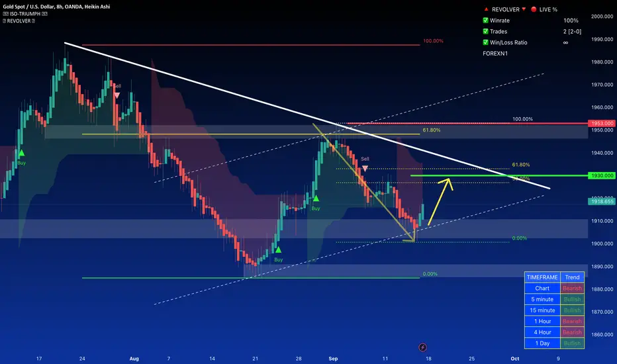Click the 1 Day timeframe cell

click(x=542, y=343)
